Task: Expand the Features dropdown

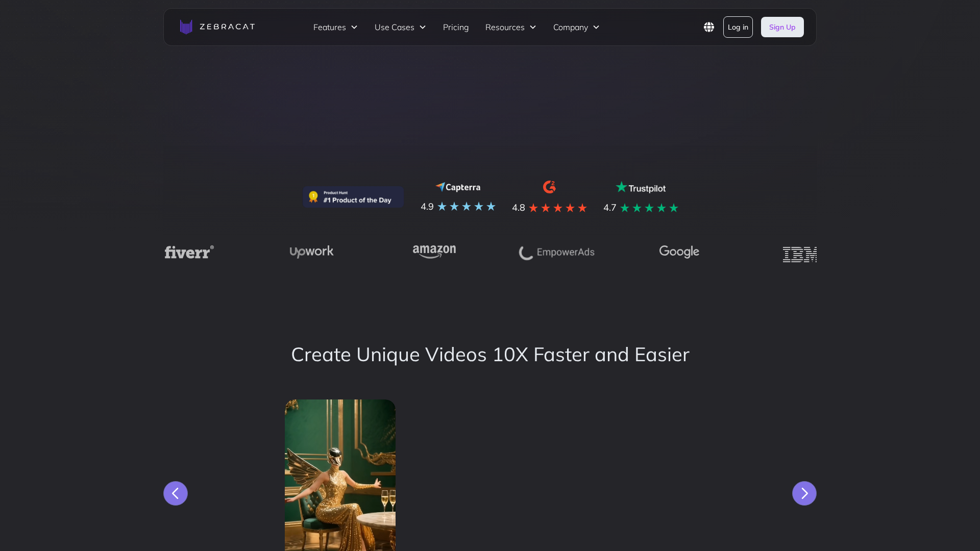Action: [335, 27]
